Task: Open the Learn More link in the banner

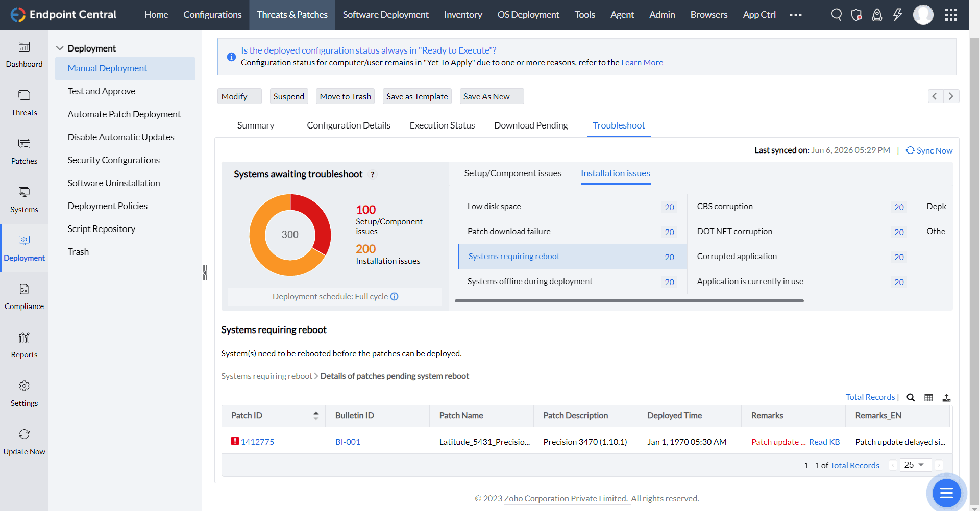Action: (x=642, y=62)
